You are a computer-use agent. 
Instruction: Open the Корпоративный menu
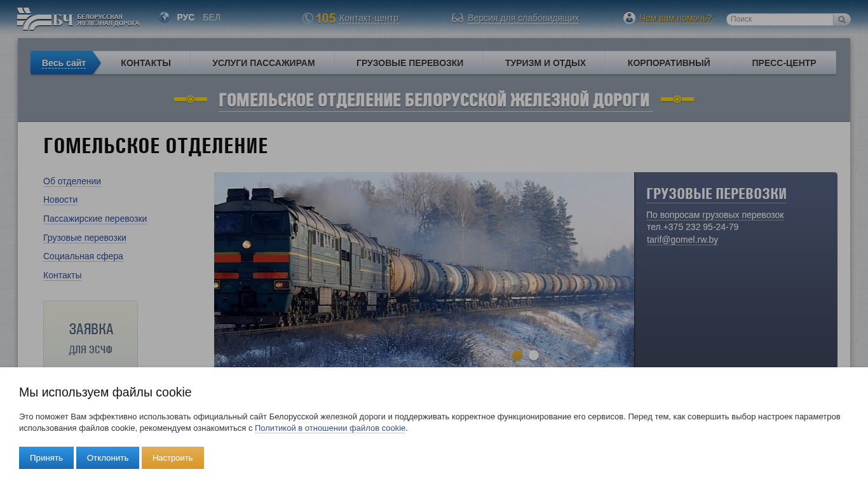(668, 63)
